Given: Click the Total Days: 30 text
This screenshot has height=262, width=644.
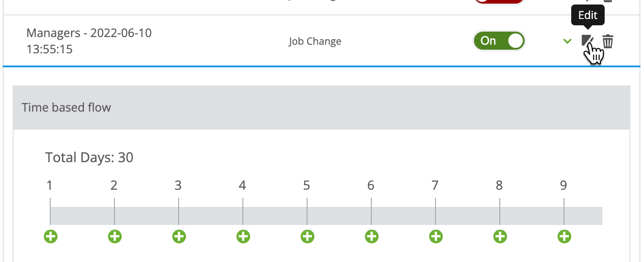Looking at the screenshot, I should 89,158.
